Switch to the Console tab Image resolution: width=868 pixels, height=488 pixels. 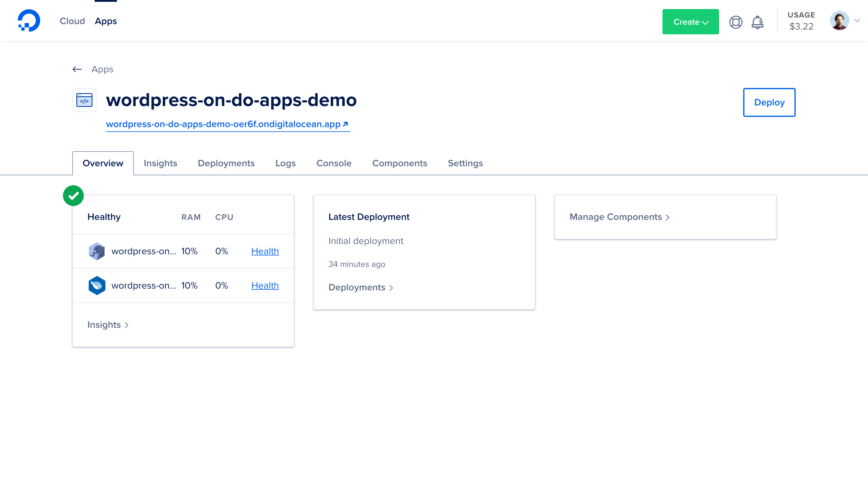pyautogui.click(x=334, y=163)
